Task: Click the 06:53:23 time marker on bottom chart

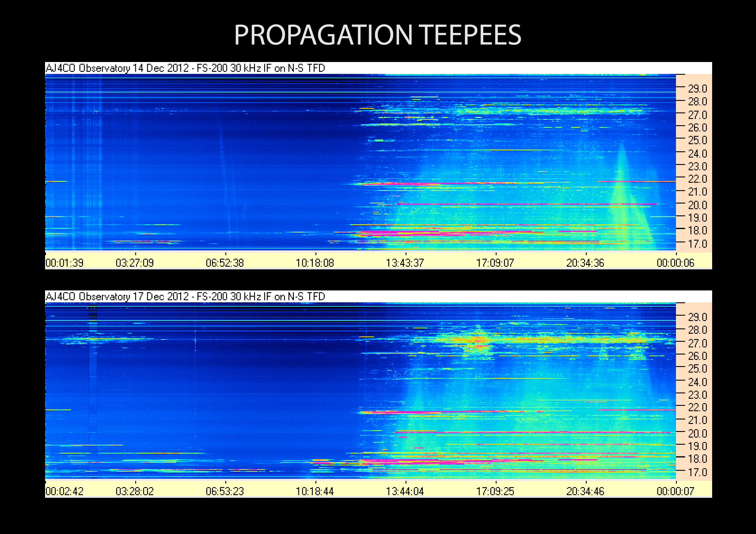Action: click(225, 491)
